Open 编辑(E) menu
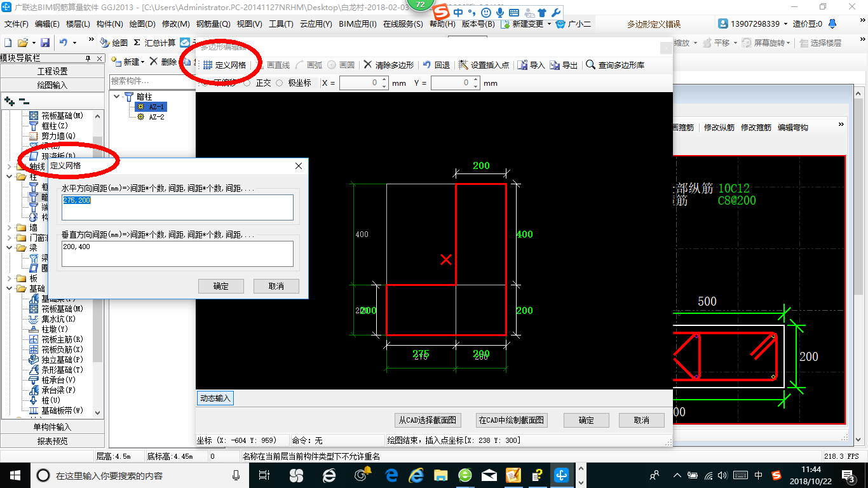Viewport: 868px width, 488px height. 47,24
